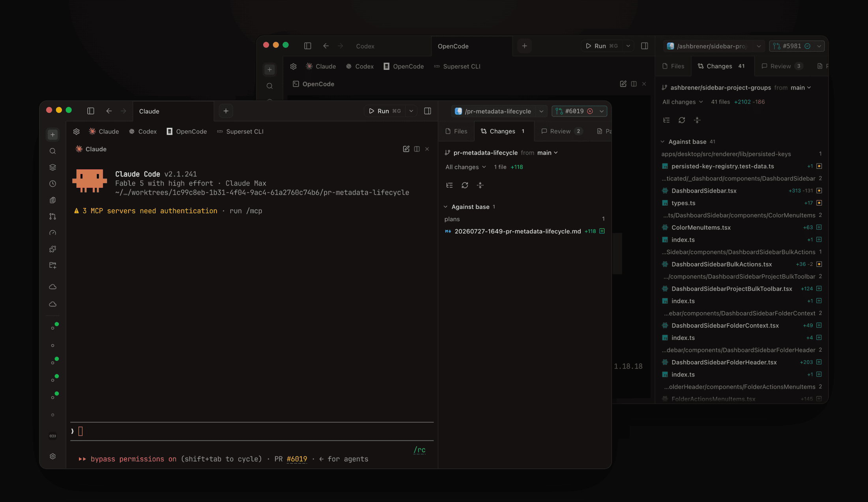Collapse the Against base 1 section
The width and height of the screenshot is (868, 502).
coord(470,207)
